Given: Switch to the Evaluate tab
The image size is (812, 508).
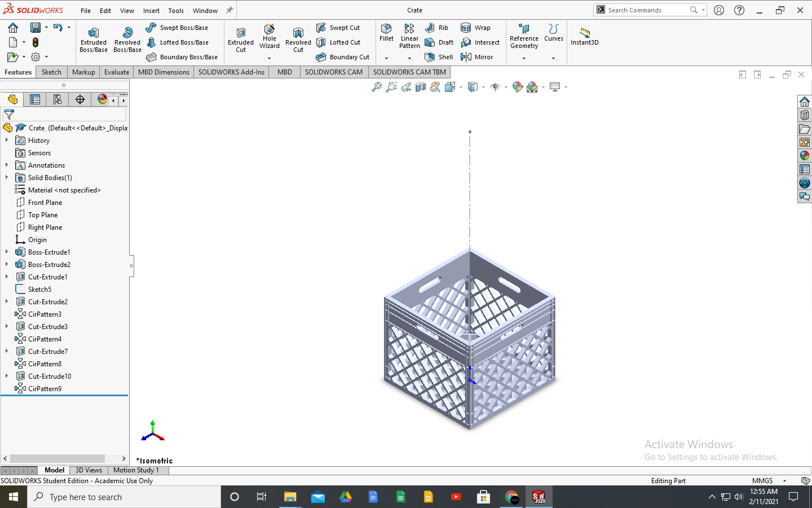Looking at the screenshot, I should (x=117, y=72).
